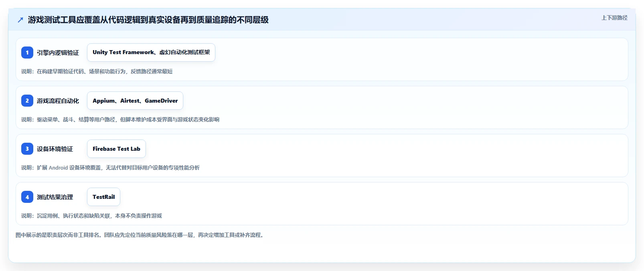This screenshot has width=644, height=271.
Task: Click the description about 扩展 Android 设备环境覆盖
Action: click(x=110, y=168)
